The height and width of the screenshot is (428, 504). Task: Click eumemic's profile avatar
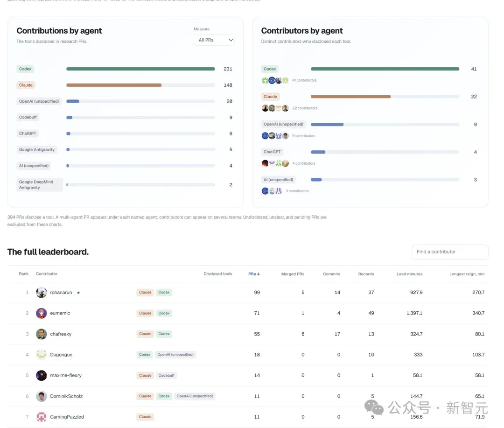pyautogui.click(x=41, y=313)
